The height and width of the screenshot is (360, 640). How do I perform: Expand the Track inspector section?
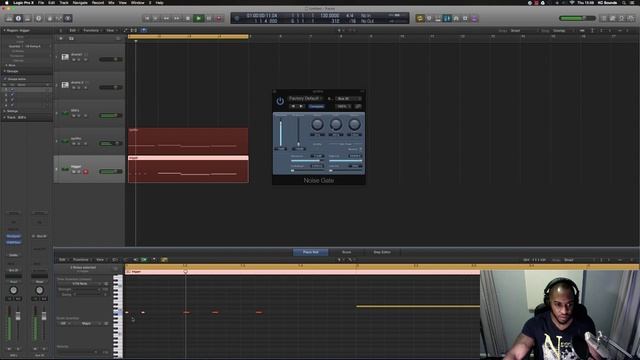(4, 117)
